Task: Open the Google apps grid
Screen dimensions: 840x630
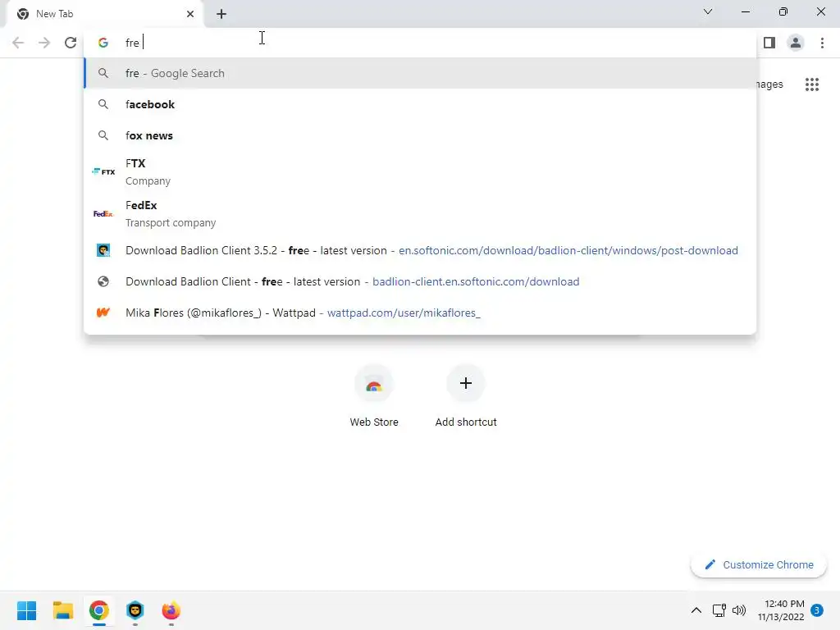Action: tap(812, 84)
